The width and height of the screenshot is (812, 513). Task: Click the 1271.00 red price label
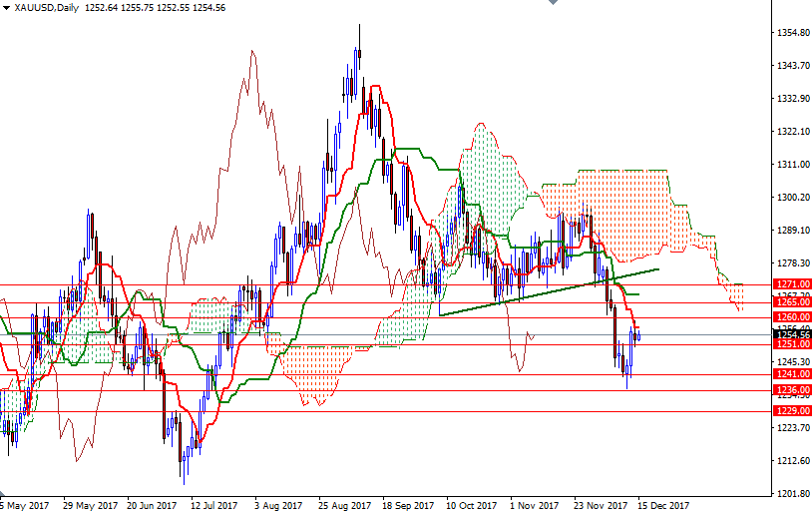tap(790, 284)
